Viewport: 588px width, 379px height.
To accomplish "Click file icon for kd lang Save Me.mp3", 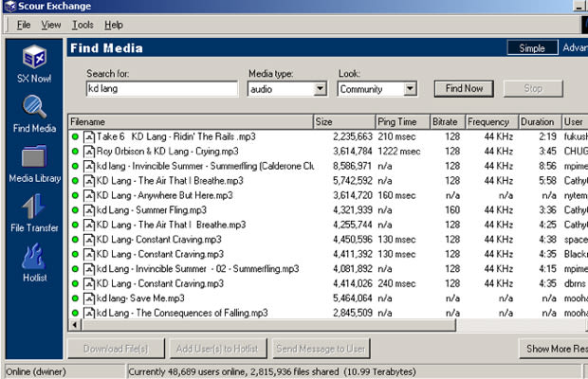I will 89,298.
